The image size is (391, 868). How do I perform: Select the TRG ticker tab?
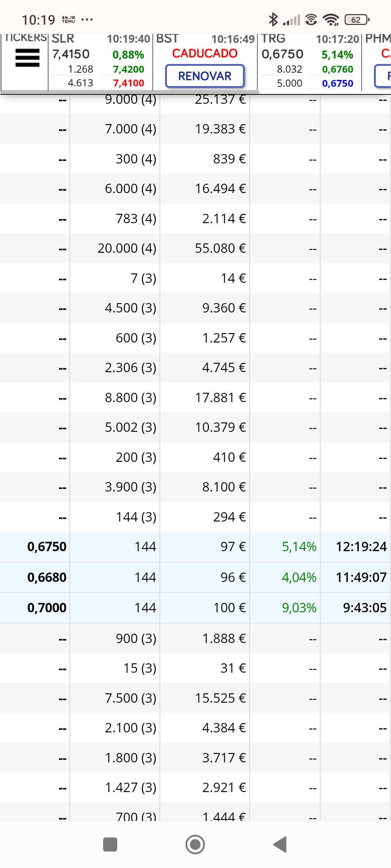pos(310,61)
